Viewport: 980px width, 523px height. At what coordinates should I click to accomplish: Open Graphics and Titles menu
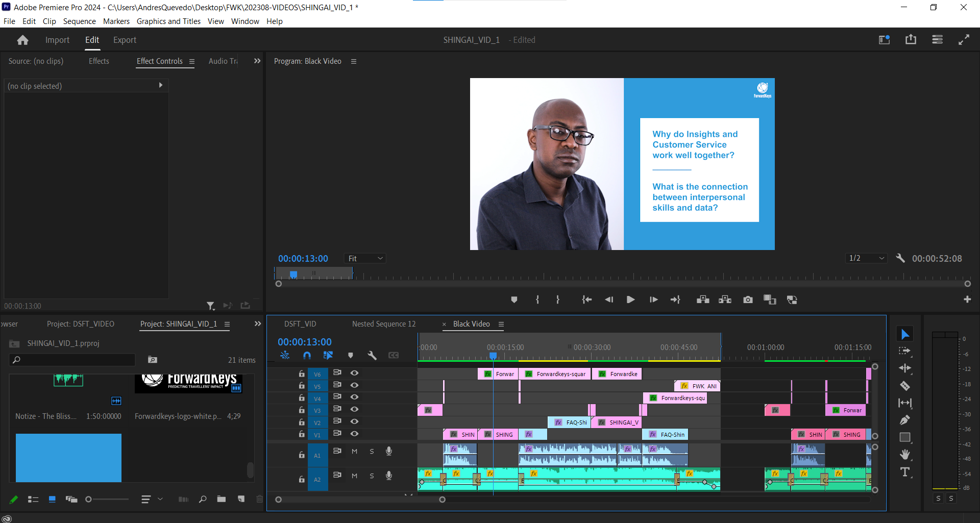coord(168,21)
